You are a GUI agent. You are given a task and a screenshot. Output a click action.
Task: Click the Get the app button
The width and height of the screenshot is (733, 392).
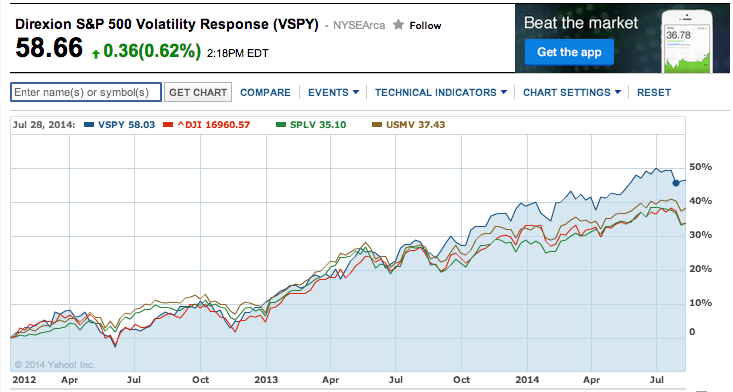(x=569, y=52)
